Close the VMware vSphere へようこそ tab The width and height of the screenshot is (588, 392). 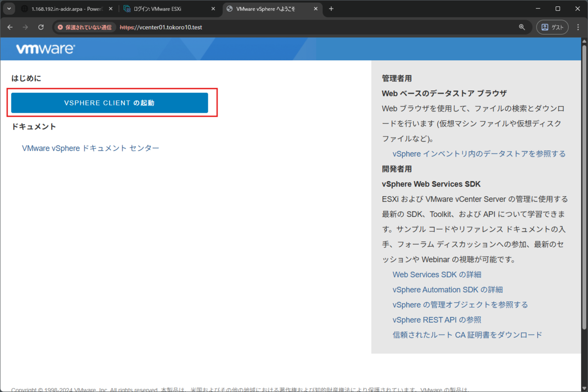[315, 9]
